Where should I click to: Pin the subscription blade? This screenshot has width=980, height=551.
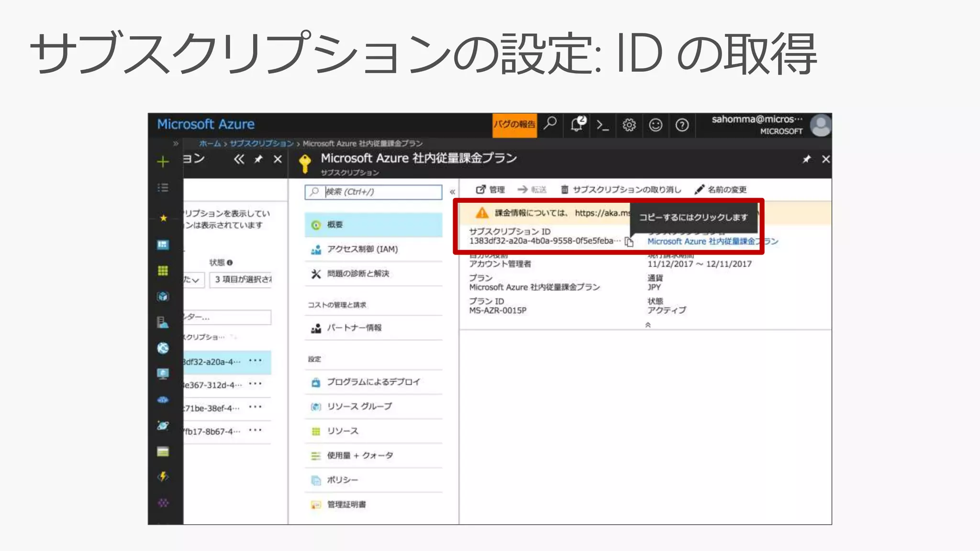click(806, 159)
